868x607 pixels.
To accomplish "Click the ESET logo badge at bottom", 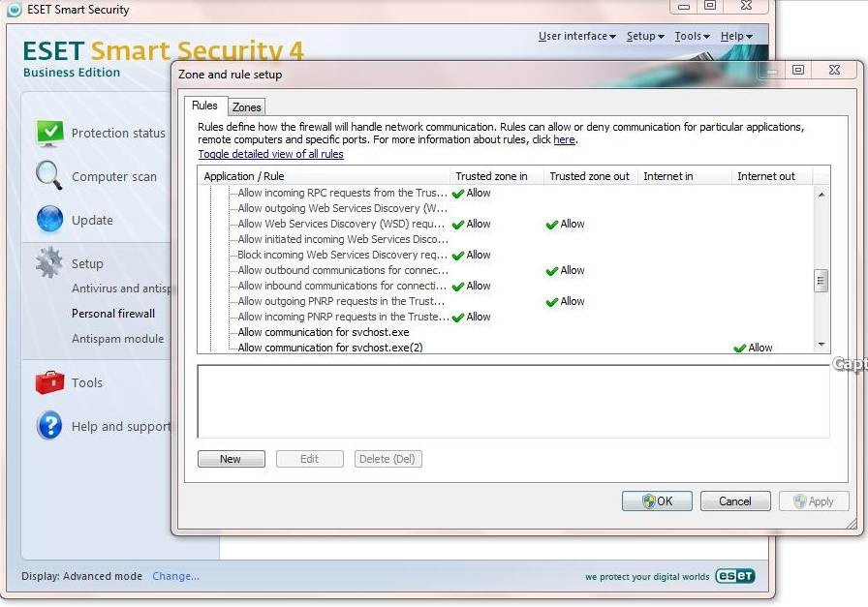I will pyautogui.click(x=734, y=576).
